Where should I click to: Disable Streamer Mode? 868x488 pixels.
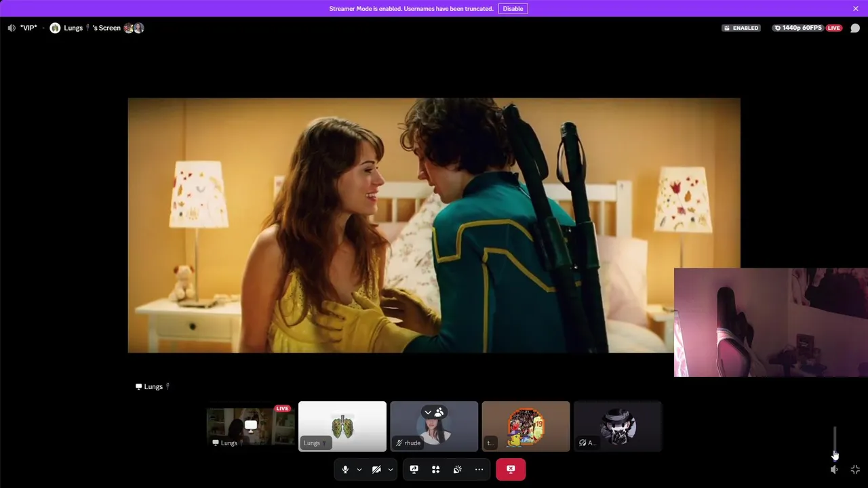pos(513,9)
